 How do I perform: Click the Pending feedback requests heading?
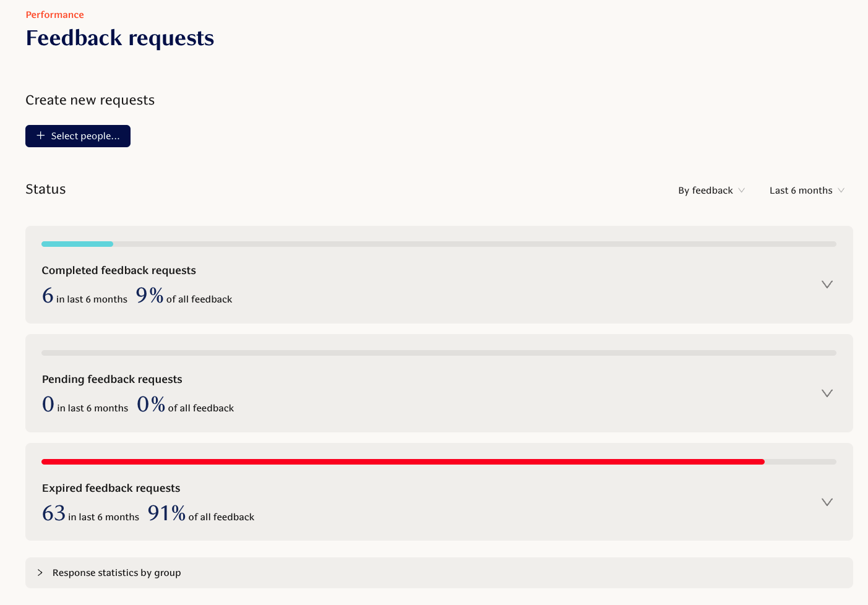tap(112, 379)
